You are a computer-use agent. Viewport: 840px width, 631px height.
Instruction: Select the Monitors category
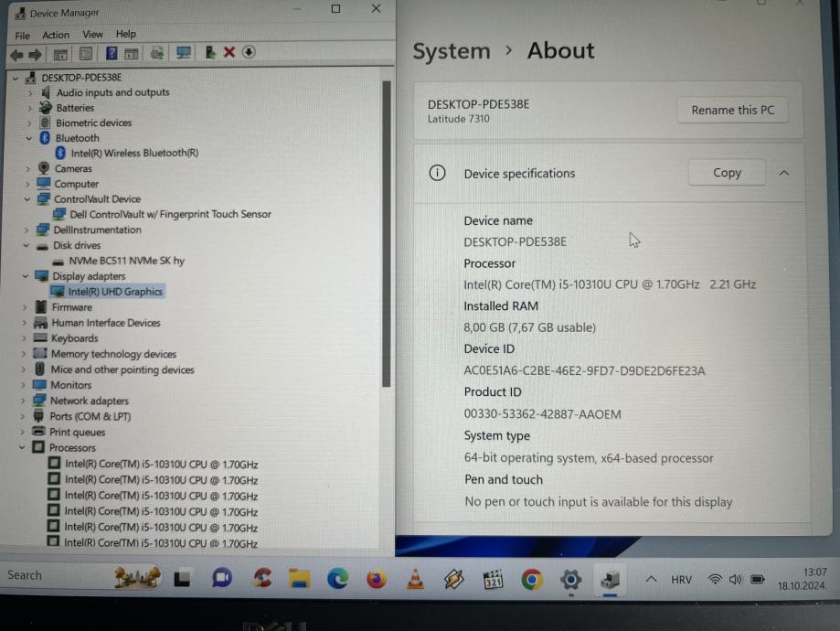click(x=70, y=385)
